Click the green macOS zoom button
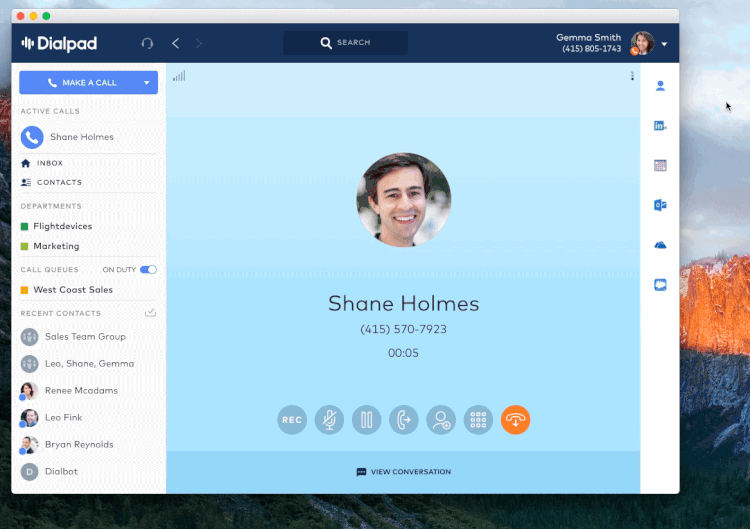Image resolution: width=750 pixels, height=529 pixels. point(46,16)
